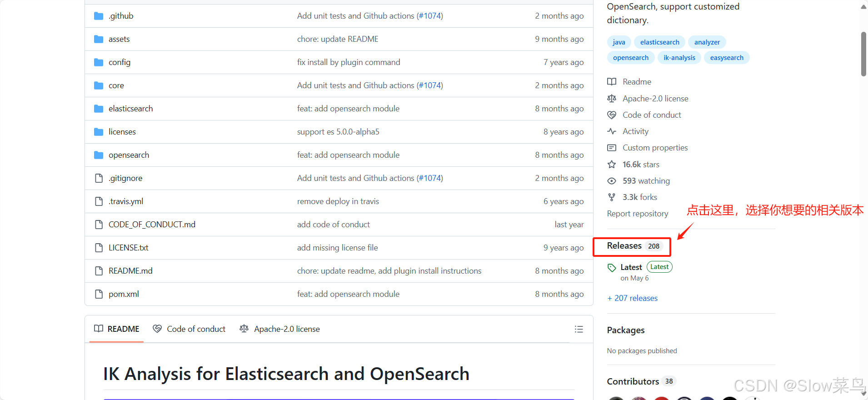Open the Releases section heading
The width and height of the screenshot is (868, 400).
pos(624,246)
